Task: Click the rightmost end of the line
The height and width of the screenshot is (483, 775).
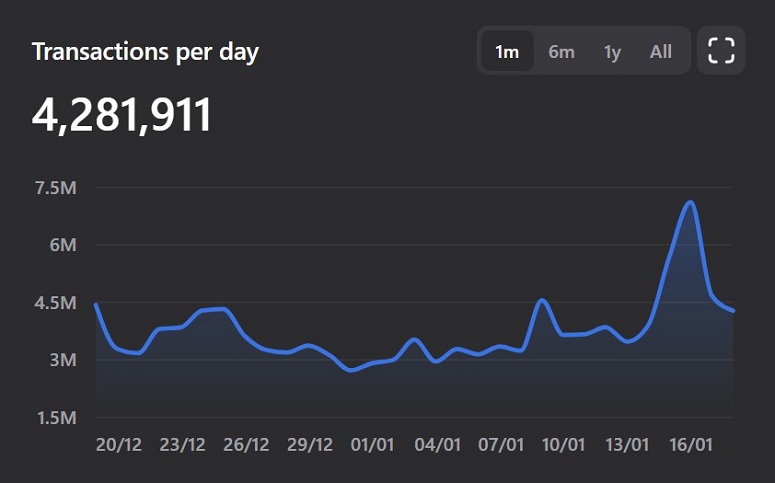Action: 733,310
